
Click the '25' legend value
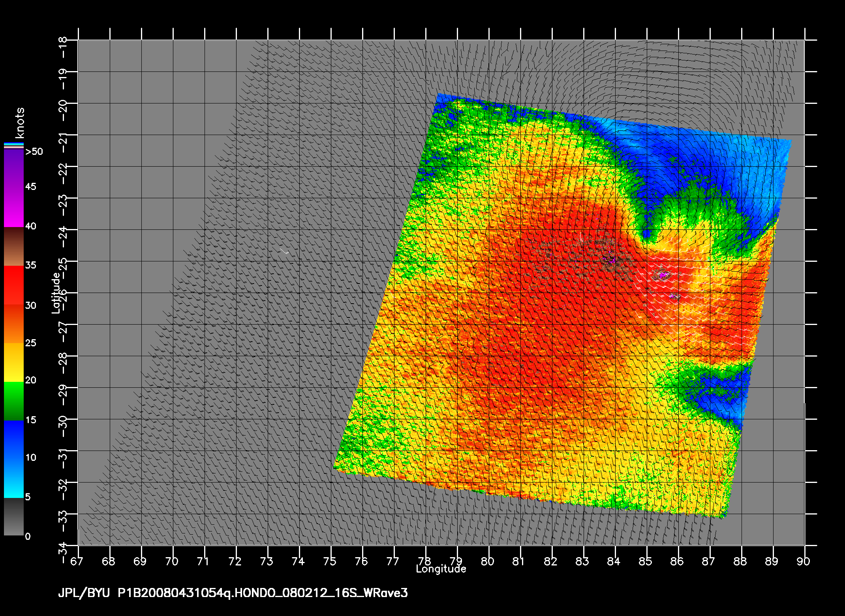tap(31, 343)
